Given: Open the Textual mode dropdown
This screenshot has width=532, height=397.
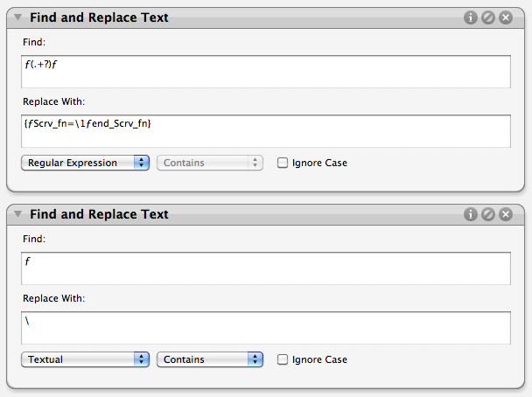Looking at the screenshot, I should click(x=85, y=359).
